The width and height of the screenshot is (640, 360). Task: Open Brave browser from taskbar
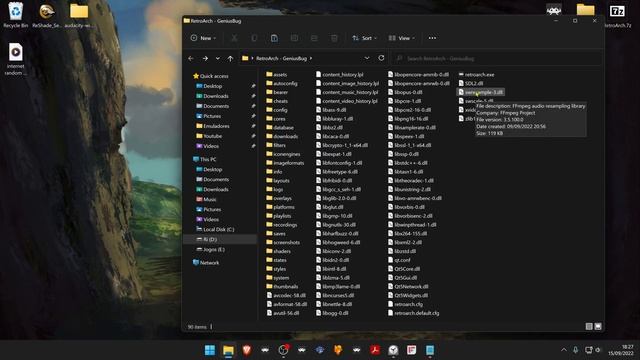coord(247,350)
